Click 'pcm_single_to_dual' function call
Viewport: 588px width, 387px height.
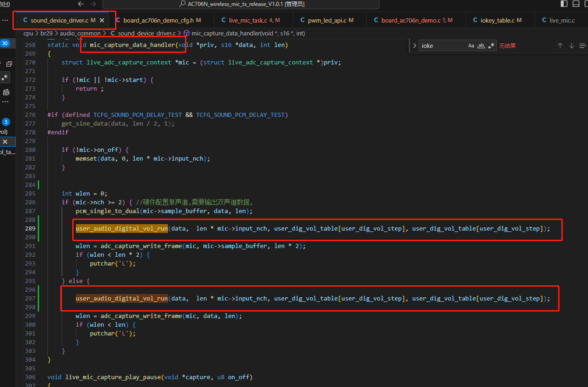click(108, 211)
